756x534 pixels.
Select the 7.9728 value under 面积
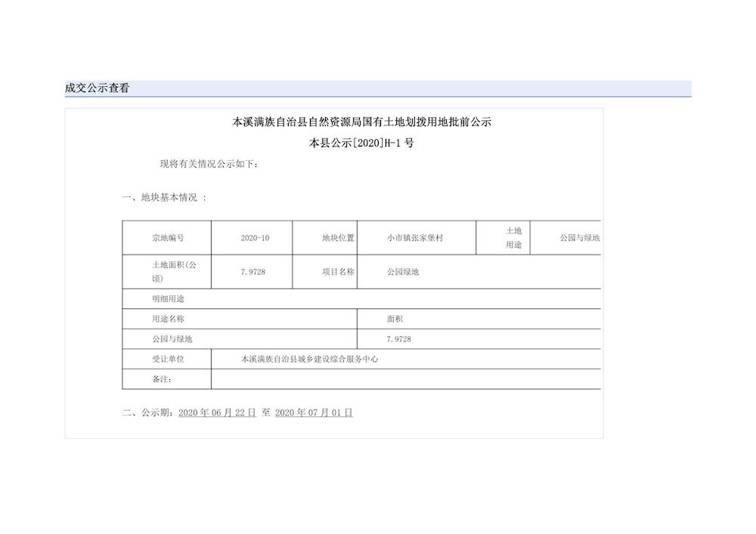pos(398,339)
